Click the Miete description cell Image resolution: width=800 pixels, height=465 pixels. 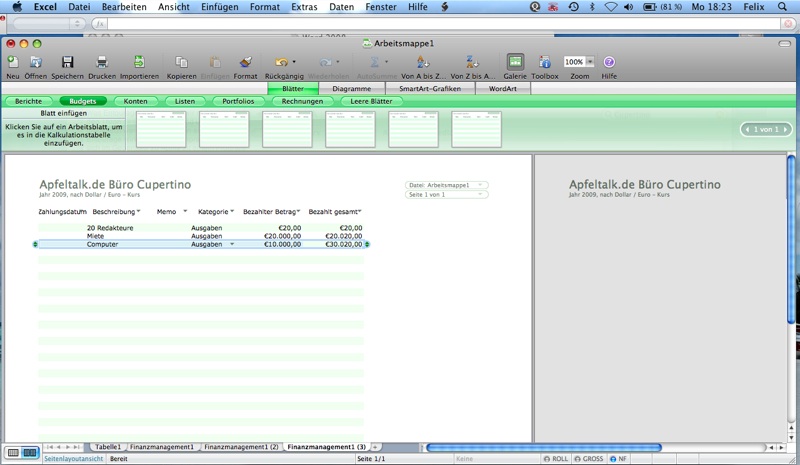[95, 236]
